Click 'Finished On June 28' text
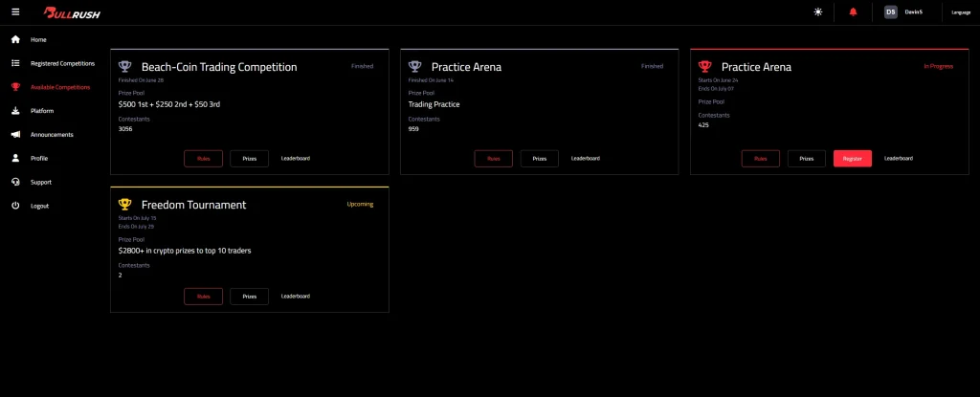The height and width of the screenshot is (397, 980). (x=142, y=80)
